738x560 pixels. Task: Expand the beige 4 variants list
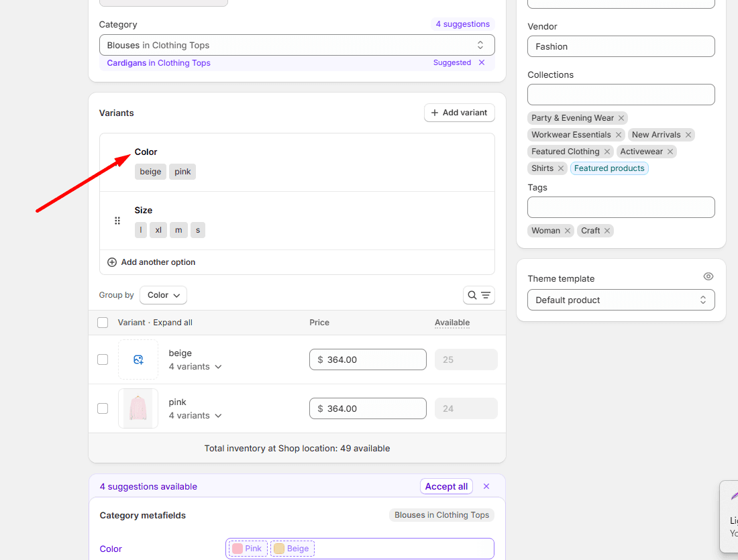point(195,367)
